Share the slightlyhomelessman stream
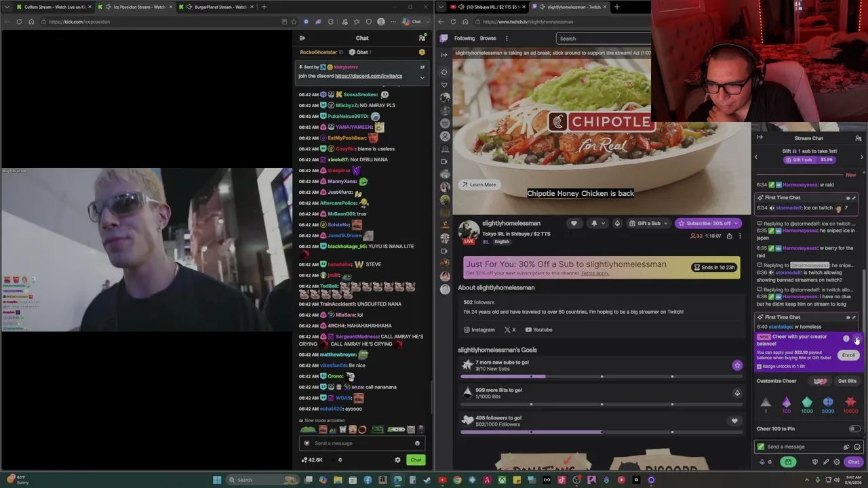868x488 pixels. click(x=729, y=236)
